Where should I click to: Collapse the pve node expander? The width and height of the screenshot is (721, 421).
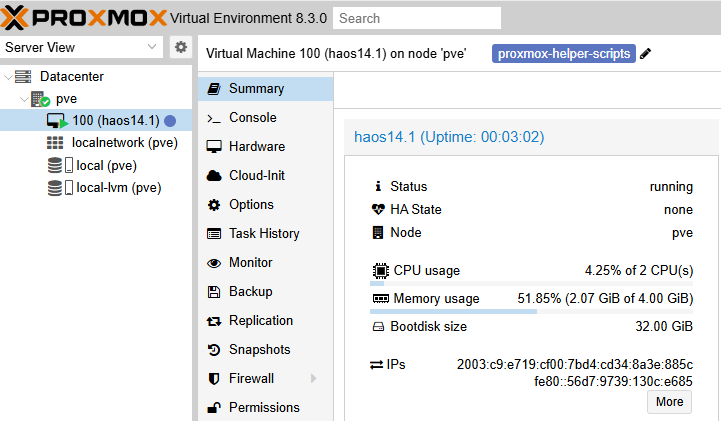tap(24, 99)
